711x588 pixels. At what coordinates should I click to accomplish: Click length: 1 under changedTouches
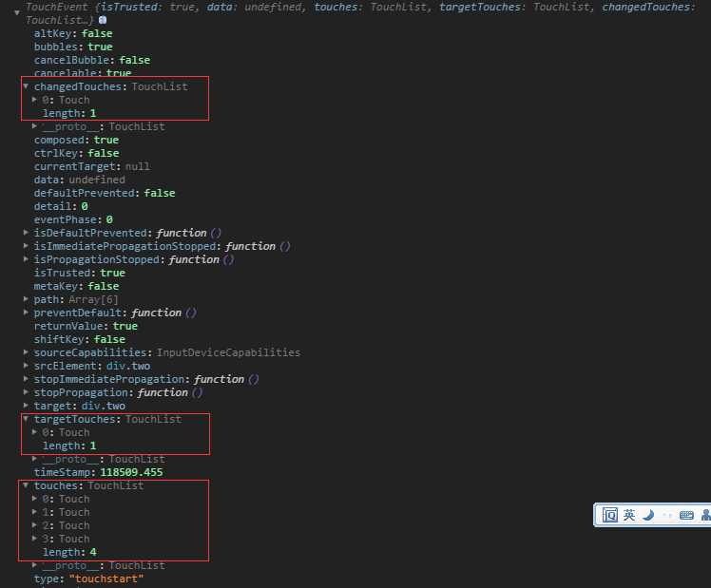click(69, 113)
